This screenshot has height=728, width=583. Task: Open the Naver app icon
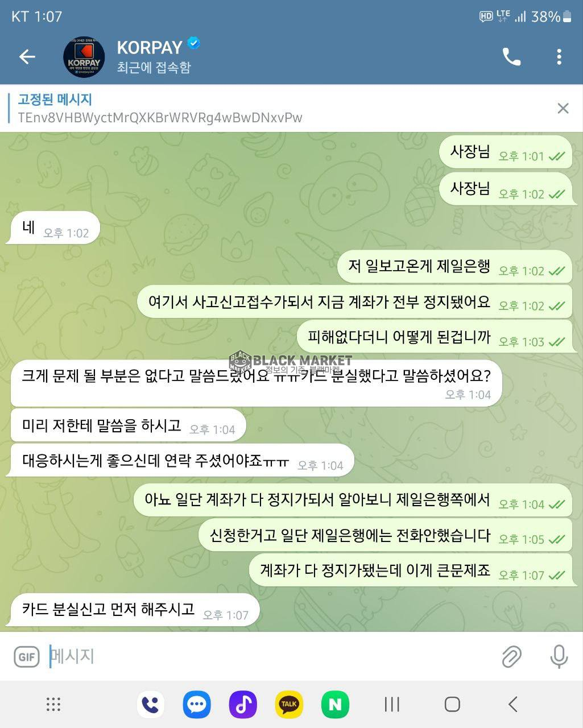[x=335, y=705]
